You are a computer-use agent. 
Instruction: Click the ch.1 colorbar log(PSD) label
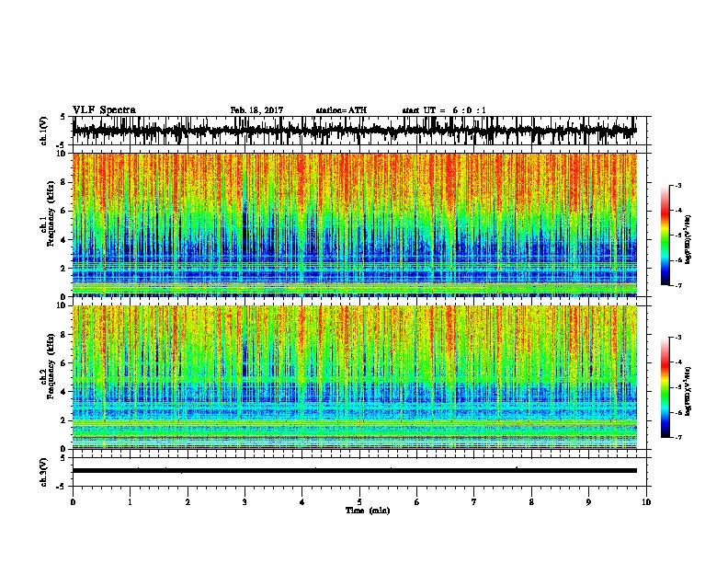688,240
